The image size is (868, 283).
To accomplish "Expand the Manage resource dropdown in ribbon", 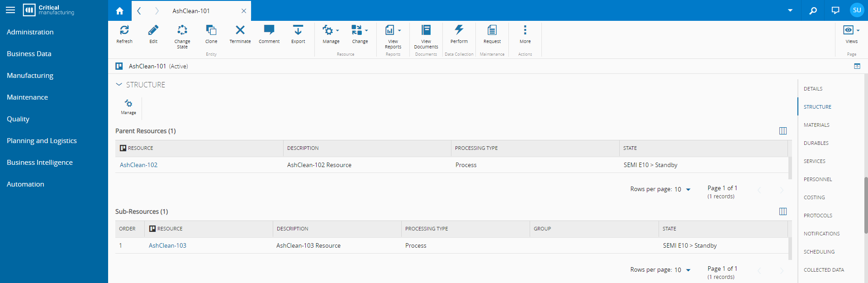I will coord(331,31).
